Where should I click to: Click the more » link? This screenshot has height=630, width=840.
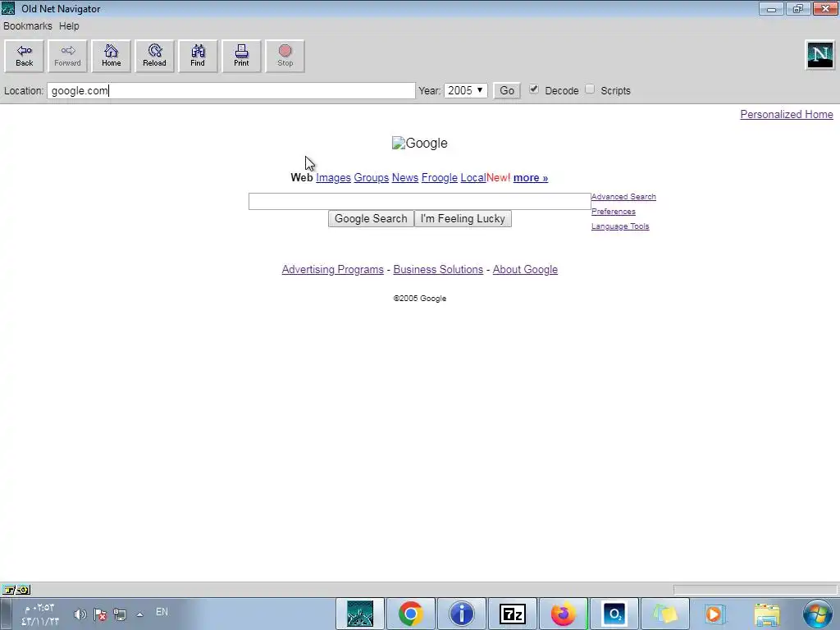pos(531,177)
